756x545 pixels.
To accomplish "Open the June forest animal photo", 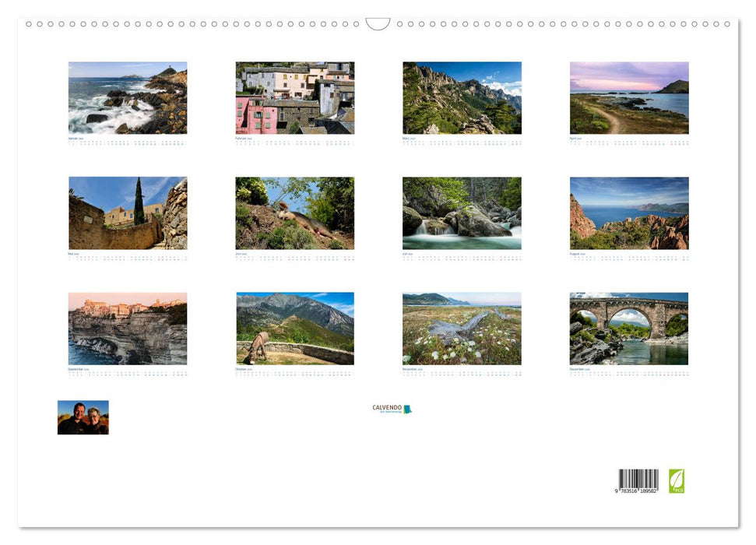I will point(295,213).
